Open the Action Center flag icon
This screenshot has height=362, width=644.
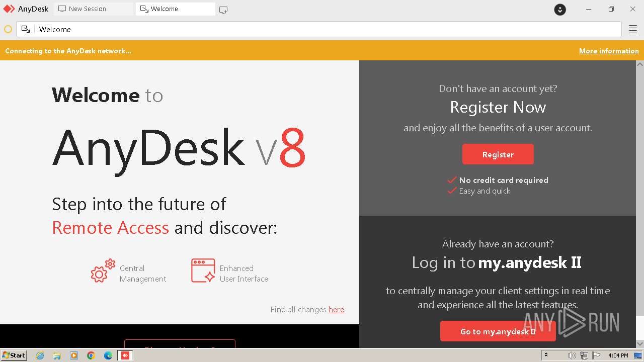pos(596,355)
